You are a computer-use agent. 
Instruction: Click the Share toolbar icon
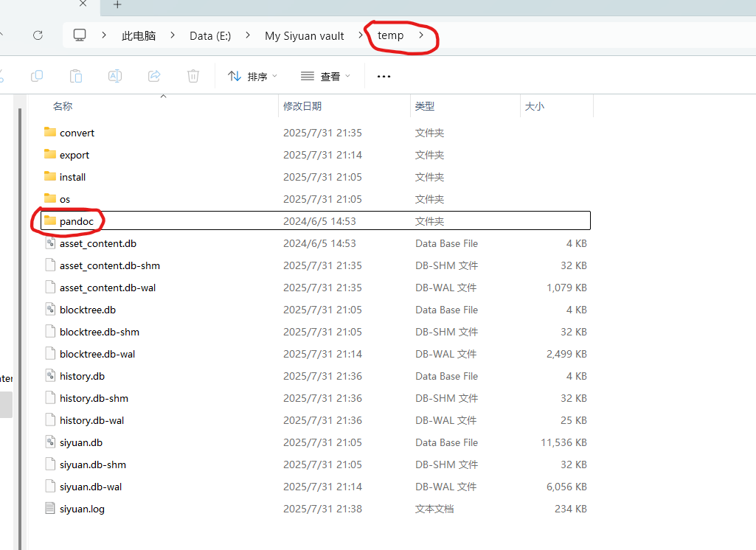pyautogui.click(x=154, y=76)
